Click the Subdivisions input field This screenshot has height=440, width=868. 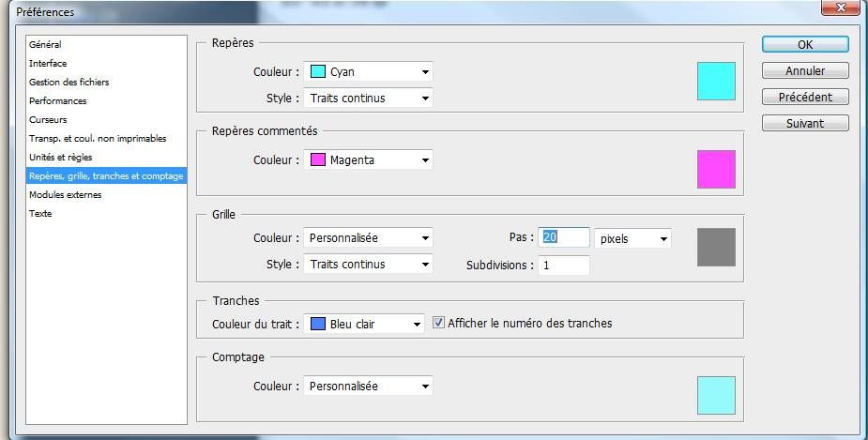tap(564, 266)
